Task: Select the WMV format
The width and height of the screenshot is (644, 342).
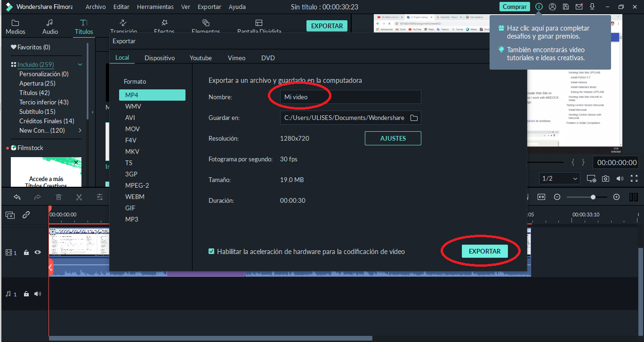Action: pos(152,106)
